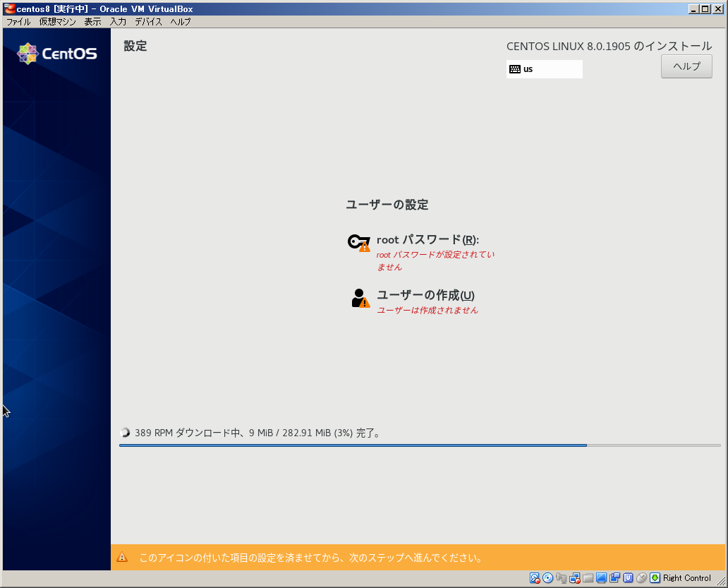Click the audio status icon in VirtualBox bar
The width and height of the screenshot is (728, 588).
562,578
